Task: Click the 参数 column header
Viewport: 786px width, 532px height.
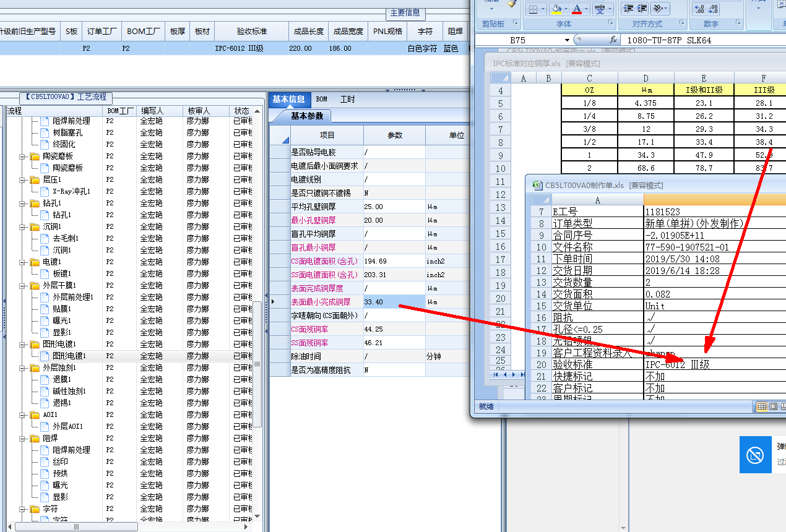Action: pos(395,135)
